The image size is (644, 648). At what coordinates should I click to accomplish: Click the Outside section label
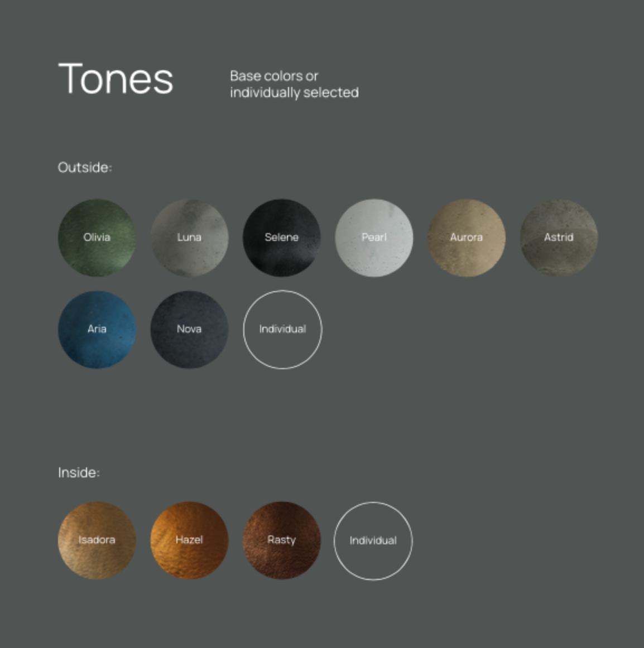click(x=85, y=167)
